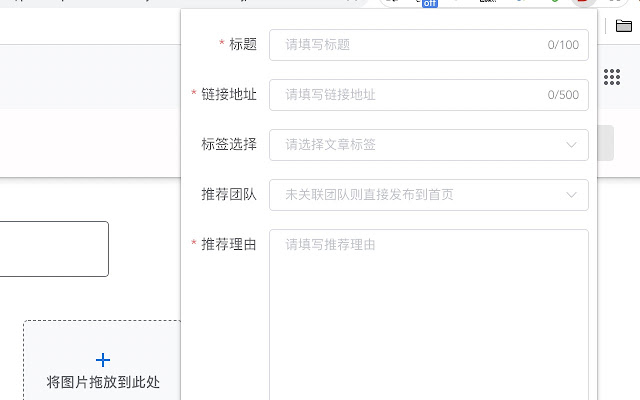Expand the 推荐团队 chevron arrow
Image resolution: width=640 pixels, height=400 pixels.
coord(571,195)
